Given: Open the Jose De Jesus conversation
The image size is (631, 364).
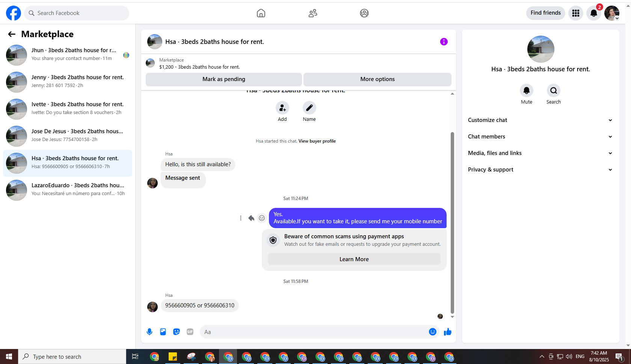Looking at the screenshot, I should coord(68,136).
